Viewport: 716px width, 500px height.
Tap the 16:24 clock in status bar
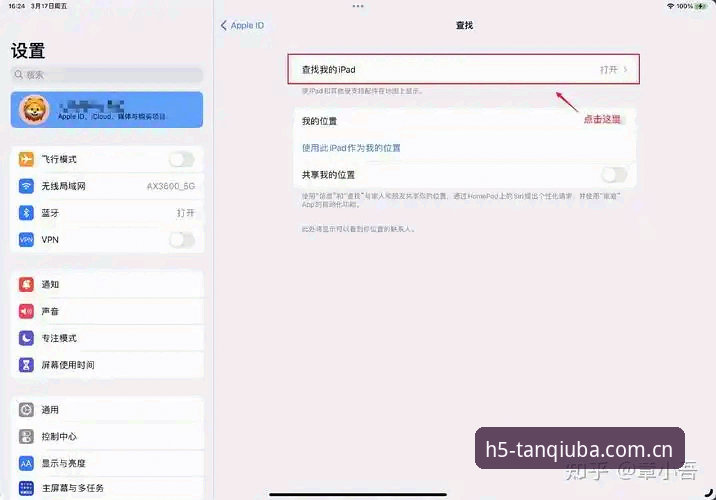(x=16, y=6)
